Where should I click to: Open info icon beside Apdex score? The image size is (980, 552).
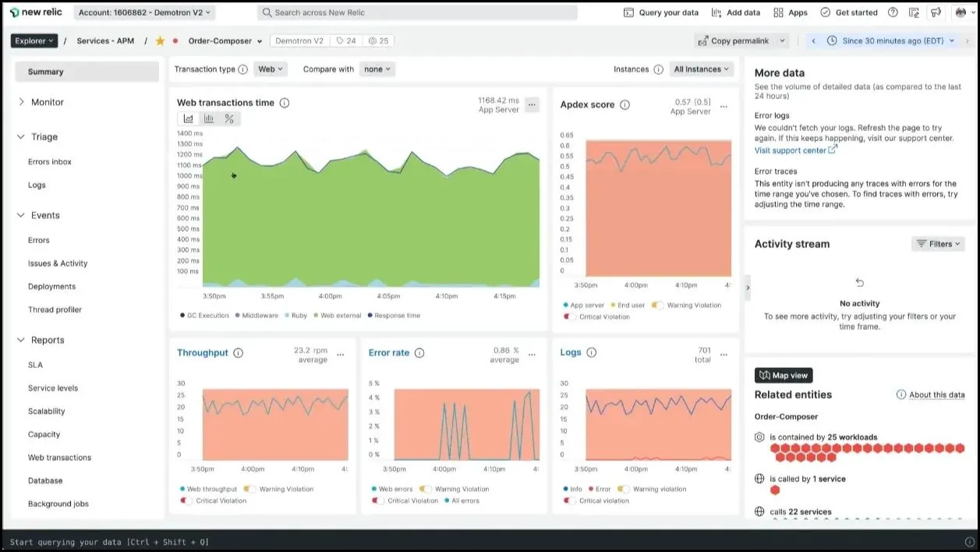click(x=624, y=104)
